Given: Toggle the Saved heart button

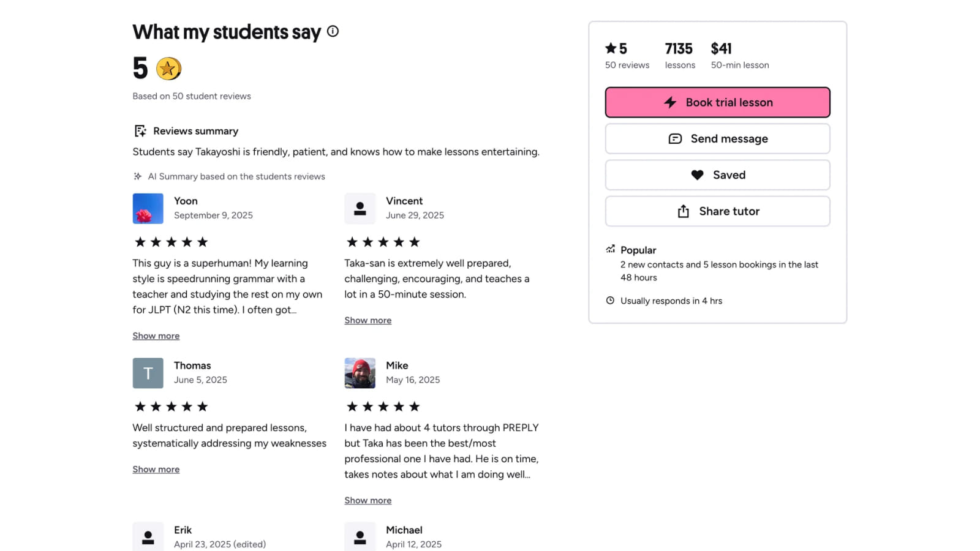Looking at the screenshot, I should [717, 175].
